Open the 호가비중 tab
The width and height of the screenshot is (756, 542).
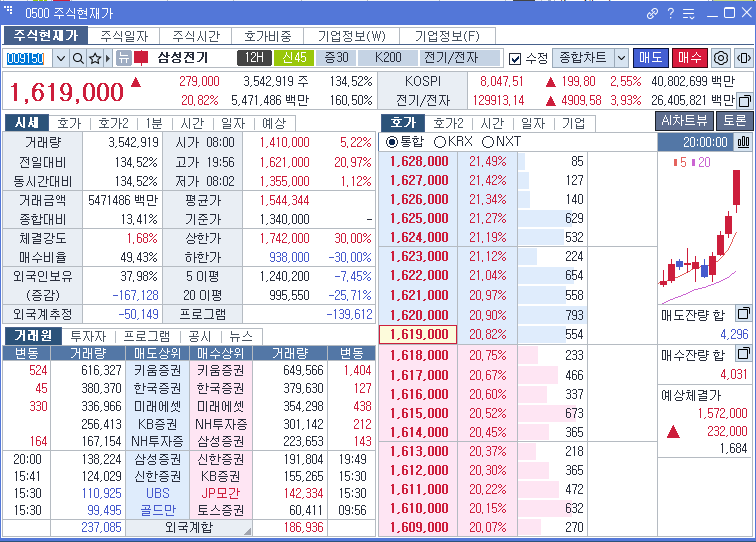tap(268, 36)
